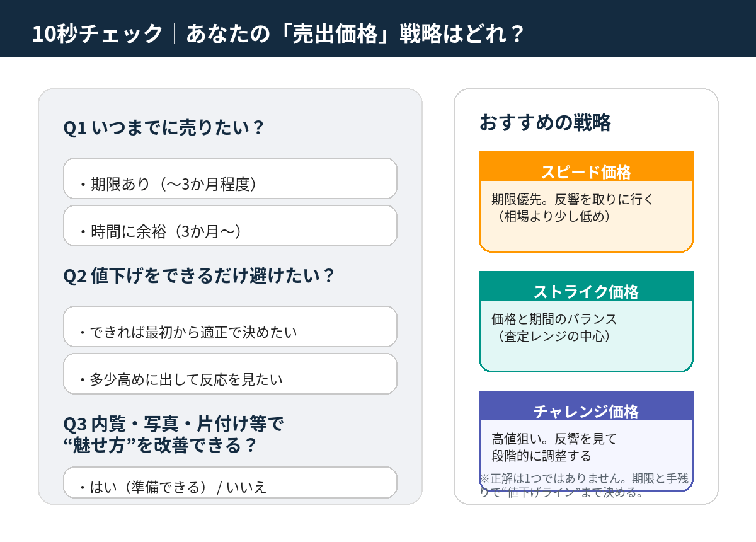Open the チャレンジ価格 strategy description

[x=554, y=439]
